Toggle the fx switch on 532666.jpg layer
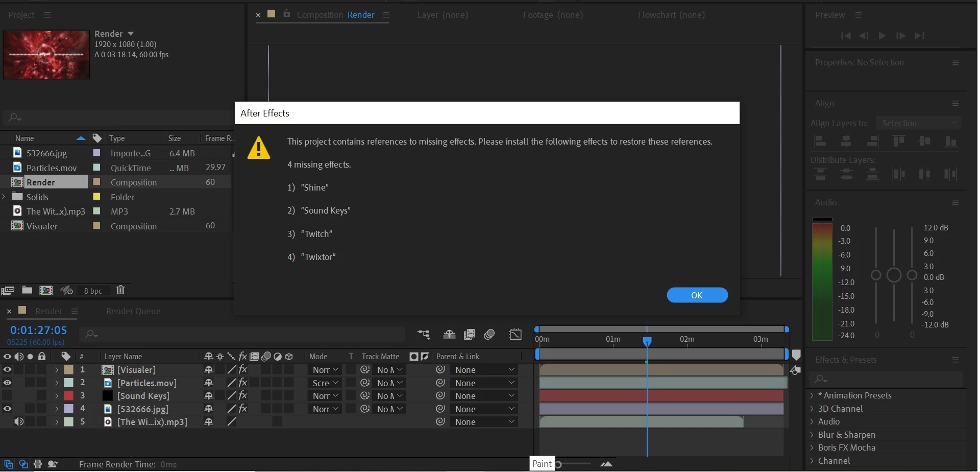The height and width of the screenshot is (472, 980). pyautogui.click(x=243, y=409)
